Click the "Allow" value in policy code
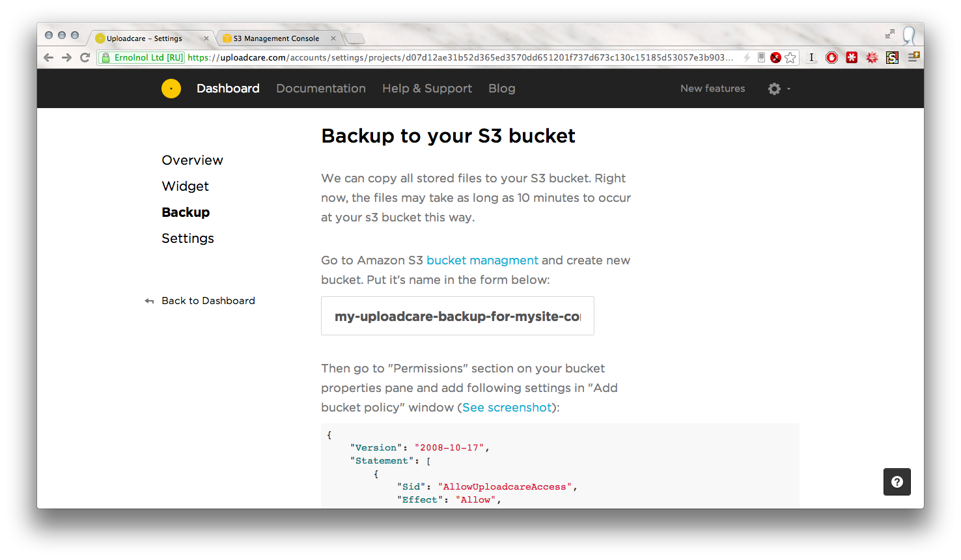This screenshot has height=560, width=961. click(x=476, y=499)
